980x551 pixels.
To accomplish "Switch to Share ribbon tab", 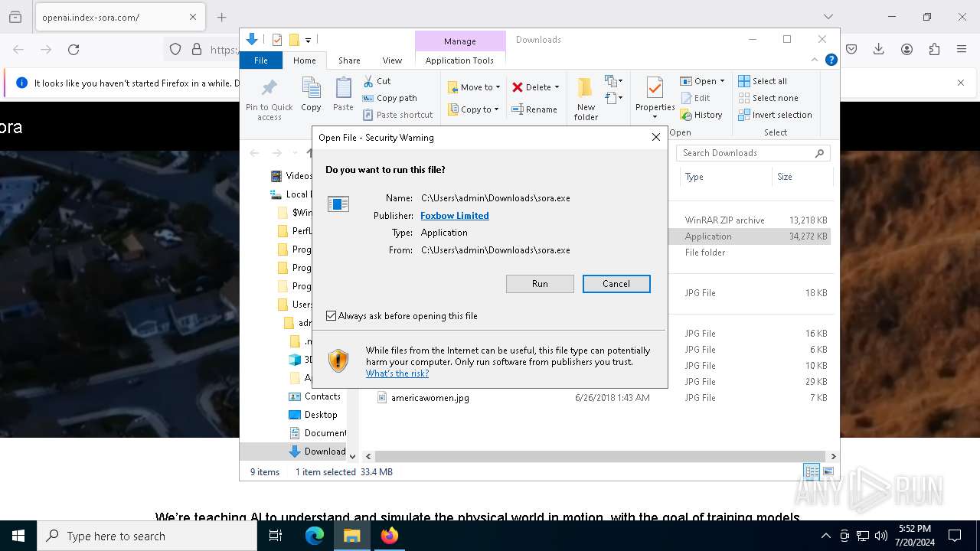I will point(349,60).
